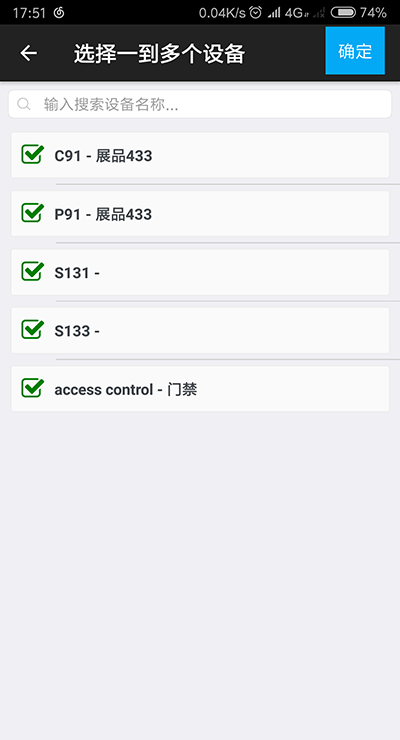Tap the signal strength bars icon
Screen dimensions: 400x740
[274, 13]
